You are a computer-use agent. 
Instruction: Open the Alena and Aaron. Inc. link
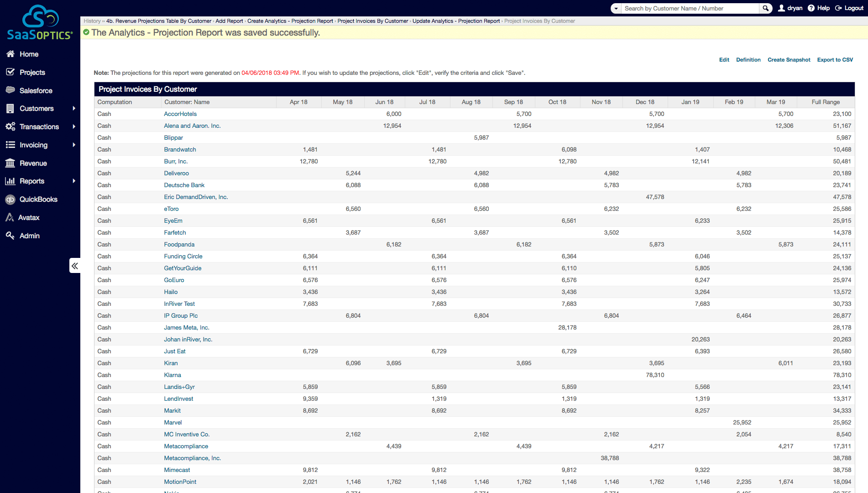coord(192,126)
